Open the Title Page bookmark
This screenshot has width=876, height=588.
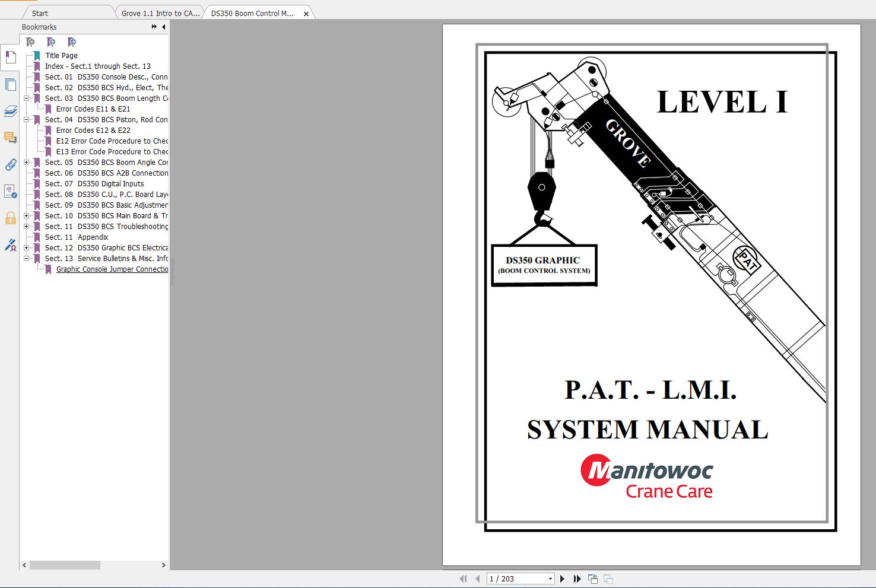(x=61, y=56)
